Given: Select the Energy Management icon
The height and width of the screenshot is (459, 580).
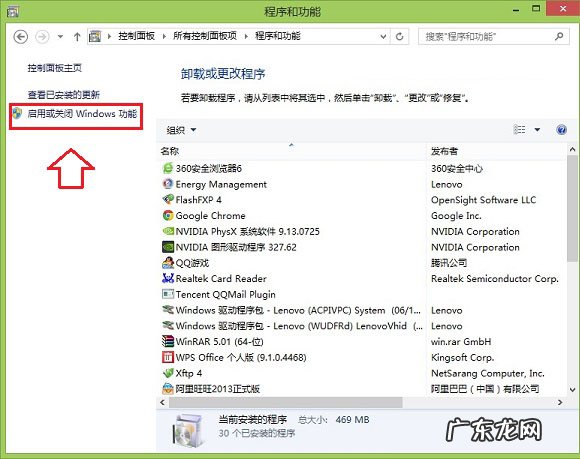Looking at the screenshot, I should tap(168, 184).
